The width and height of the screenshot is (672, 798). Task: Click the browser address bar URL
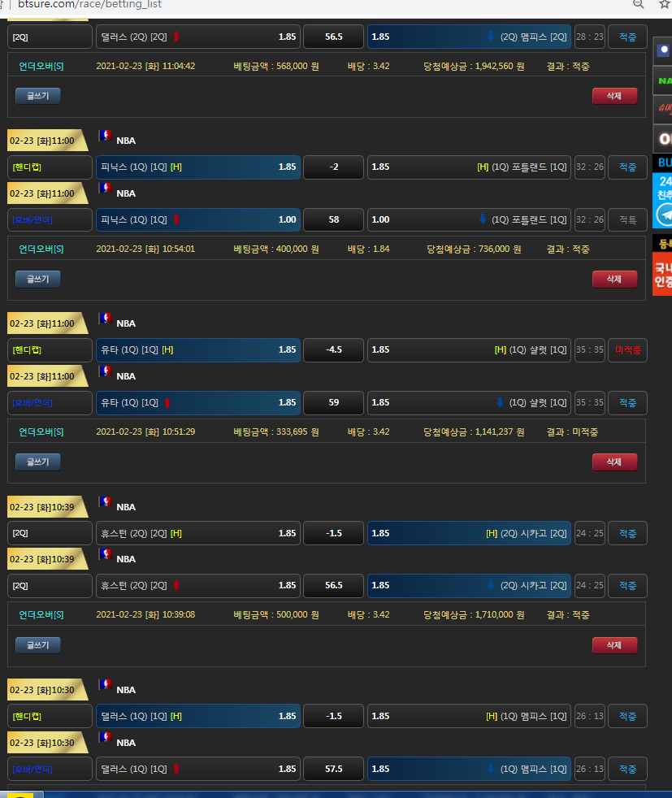click(x=89, y=5)
